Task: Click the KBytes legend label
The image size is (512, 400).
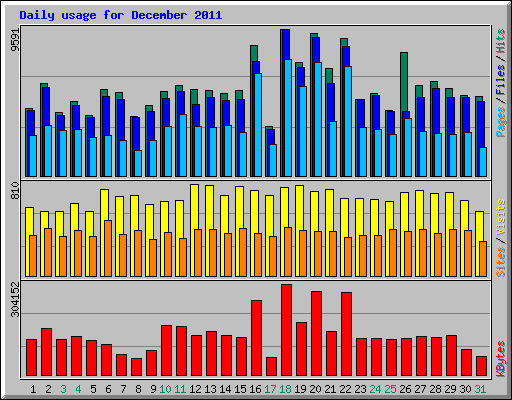Action: pos(501,359)
